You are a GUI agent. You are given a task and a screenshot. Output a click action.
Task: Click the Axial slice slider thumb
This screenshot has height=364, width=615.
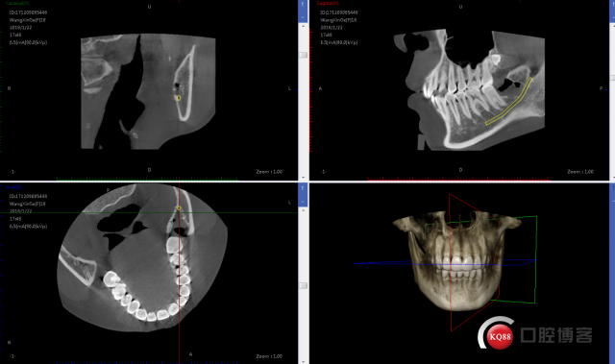[304, 286]
